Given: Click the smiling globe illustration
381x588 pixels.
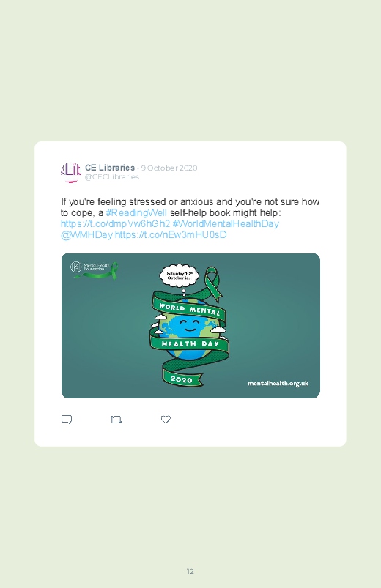Looking at the screenshot, I should (190, 328).
